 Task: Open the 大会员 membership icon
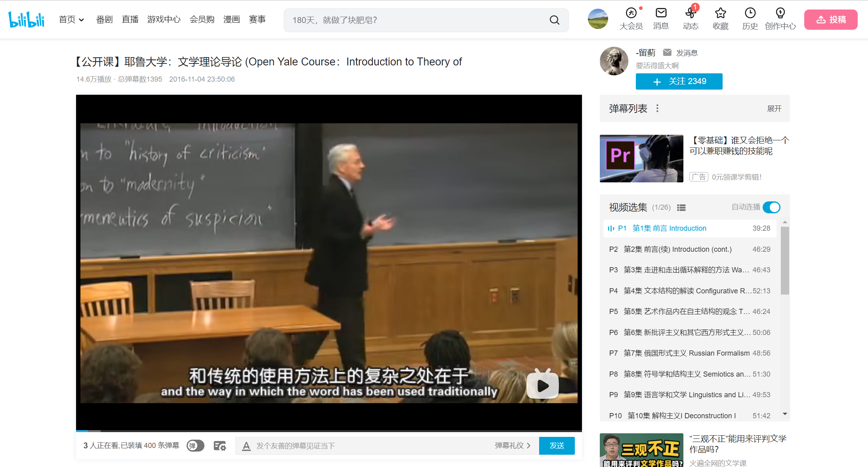(x=631, y=13)
